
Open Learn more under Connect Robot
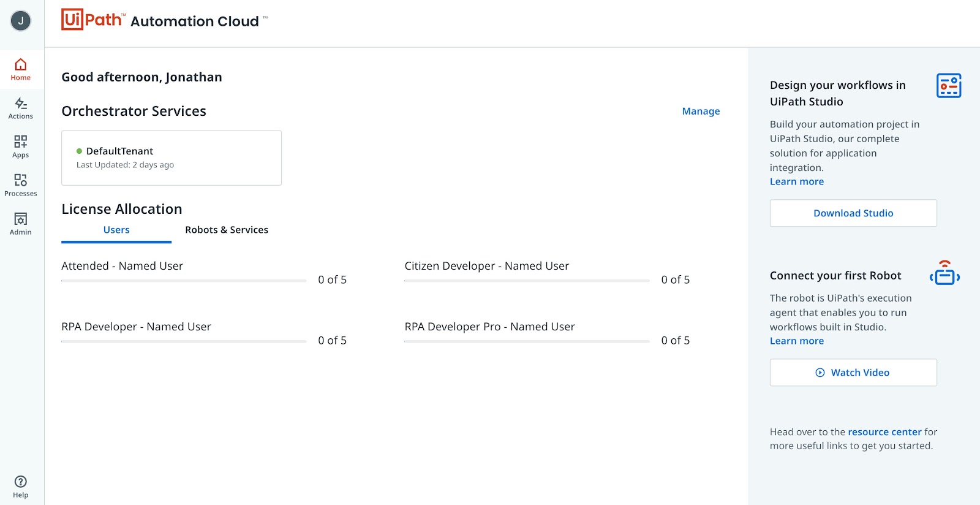click(x=796, y=341)
